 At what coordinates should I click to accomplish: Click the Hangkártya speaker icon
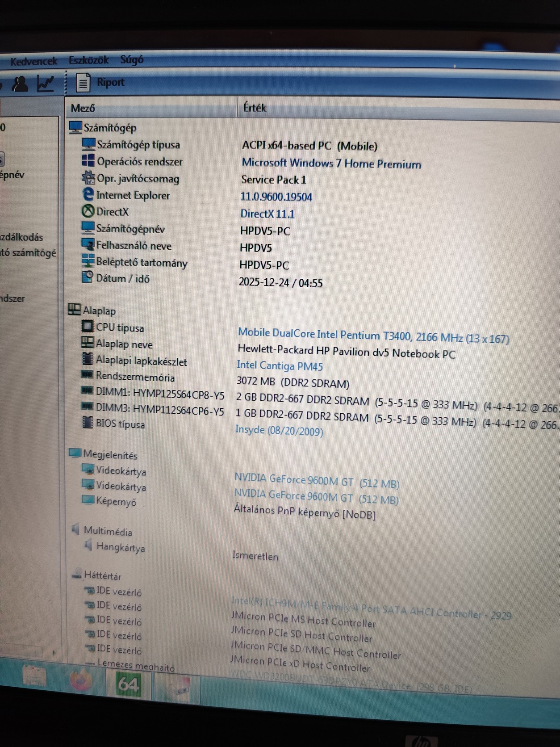(88, 545)
